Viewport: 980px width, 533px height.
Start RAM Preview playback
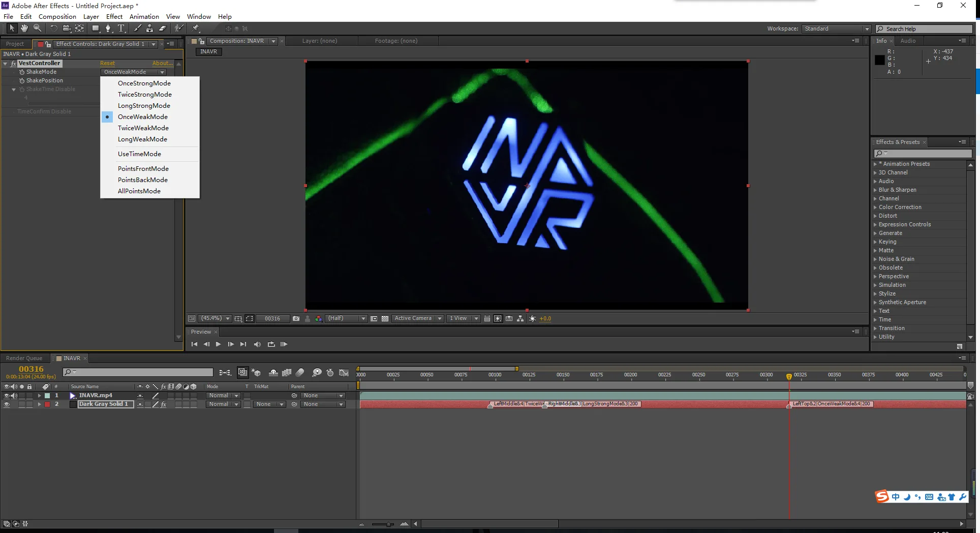tap(284, 344)
